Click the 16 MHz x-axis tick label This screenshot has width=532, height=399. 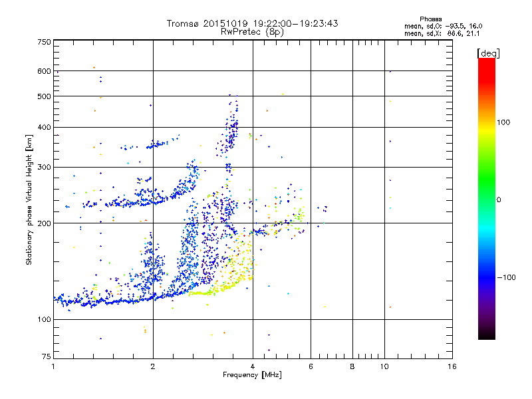452,366
